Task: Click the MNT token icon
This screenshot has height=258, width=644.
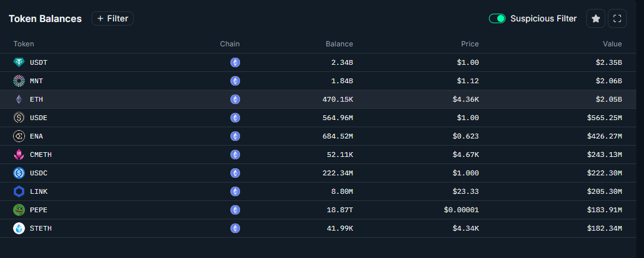Action: (19, 81)
